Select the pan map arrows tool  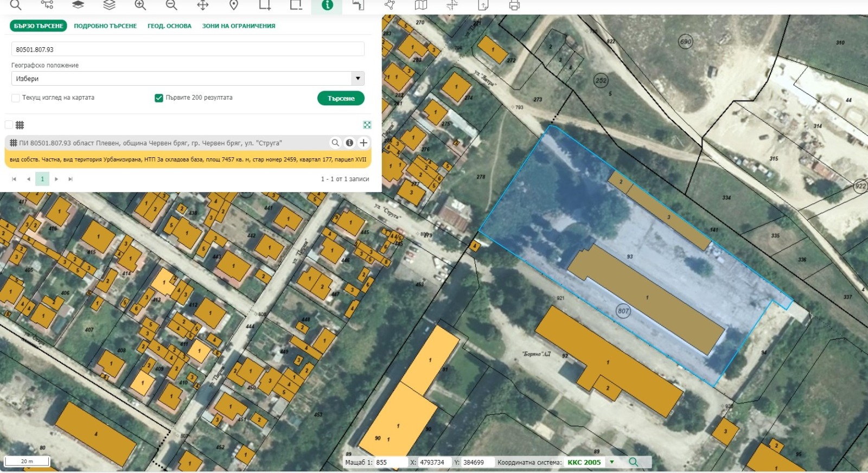[202, 5]
